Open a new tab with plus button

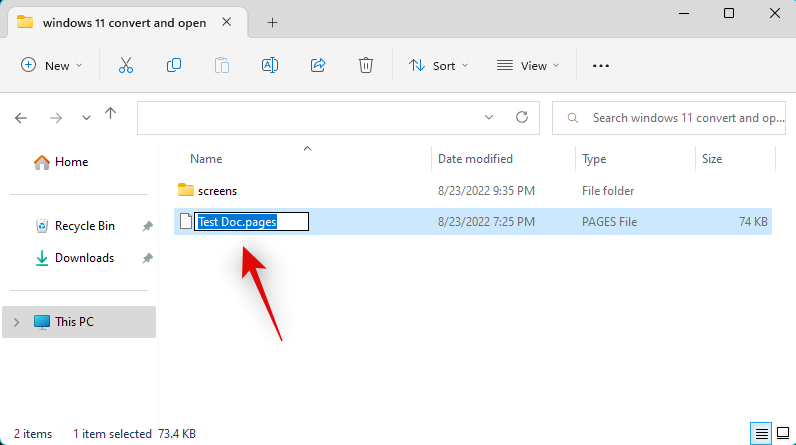272,22
